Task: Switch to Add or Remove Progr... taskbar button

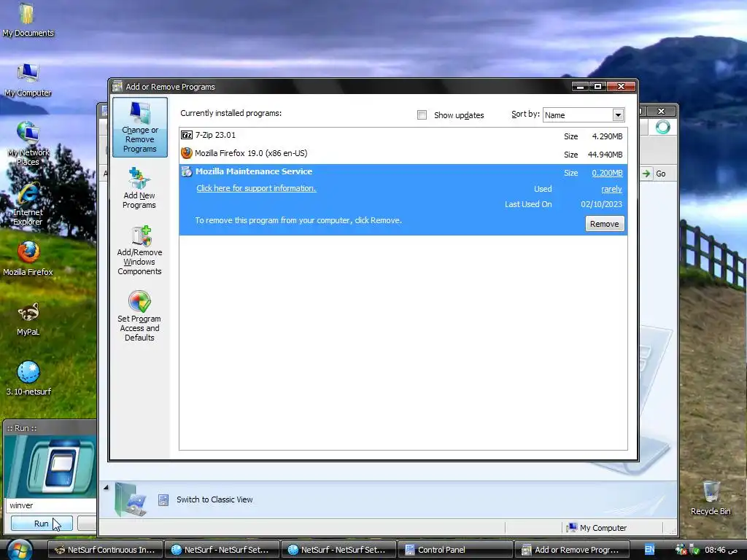Action: (x=572, y=550)
